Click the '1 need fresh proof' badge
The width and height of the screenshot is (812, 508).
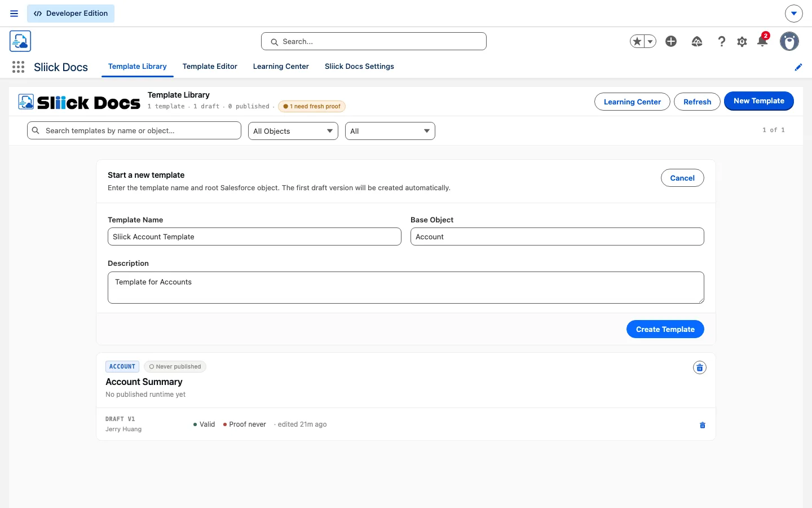pos(312,106)
